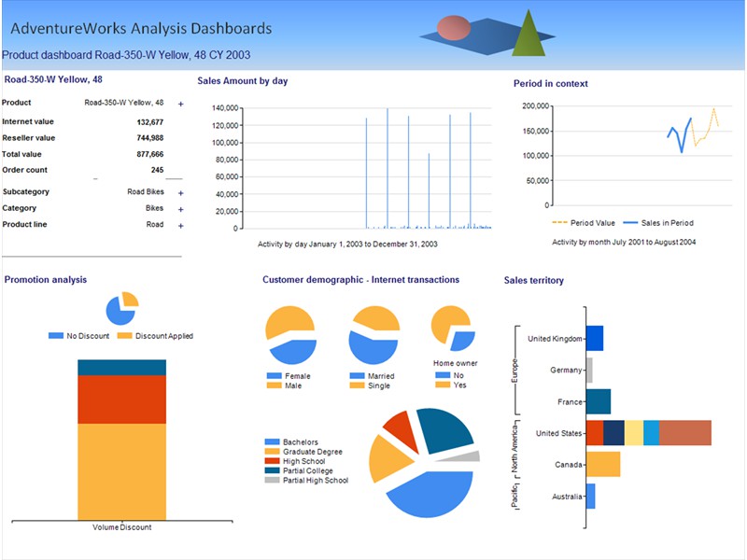Click the Discount Applied legend swatch
Viewport: 747px width, 560px height.
[x=124, y=336]
